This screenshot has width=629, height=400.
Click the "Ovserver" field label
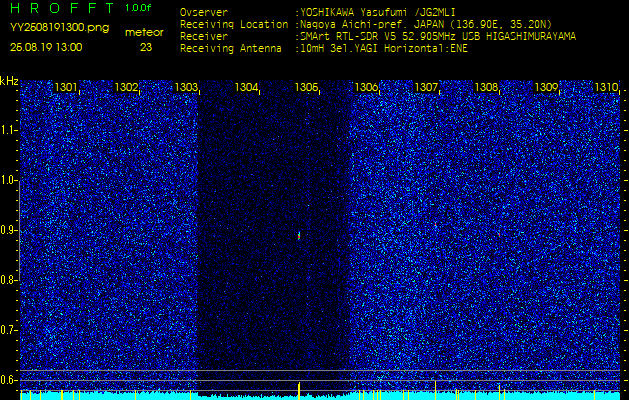pos(204,13)
